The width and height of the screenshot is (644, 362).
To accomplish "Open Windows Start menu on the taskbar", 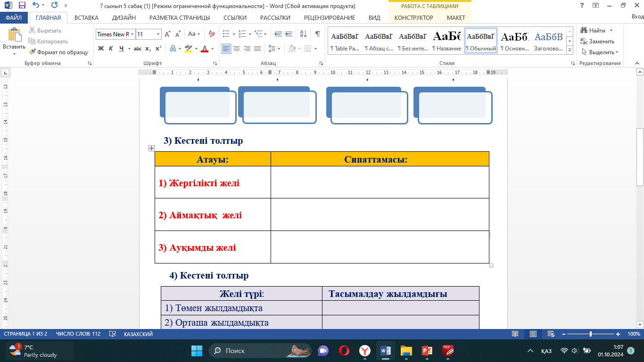I will pyautogui.click(x=196, y=351).
